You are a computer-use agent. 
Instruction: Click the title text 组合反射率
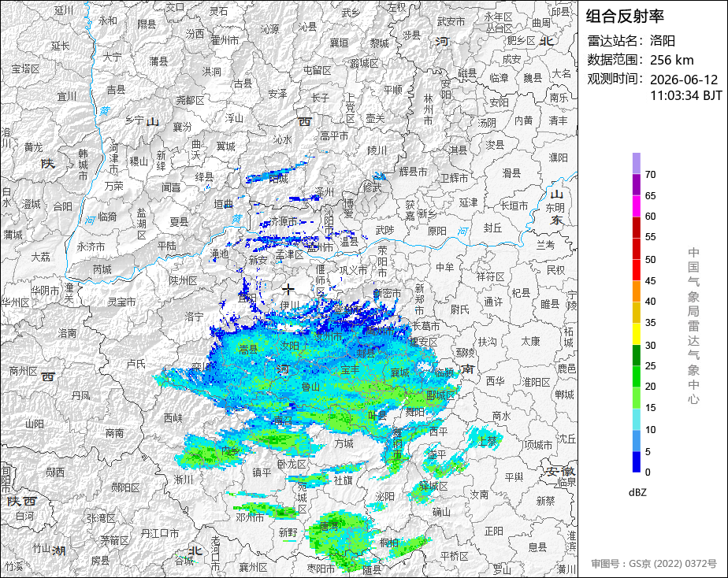[625, 17]
